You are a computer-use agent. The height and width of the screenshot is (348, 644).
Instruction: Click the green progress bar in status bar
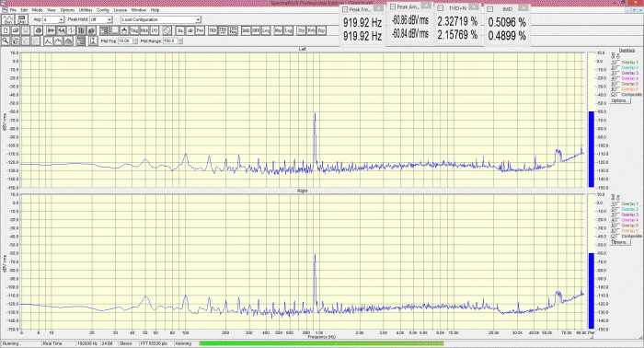(321, 343)
